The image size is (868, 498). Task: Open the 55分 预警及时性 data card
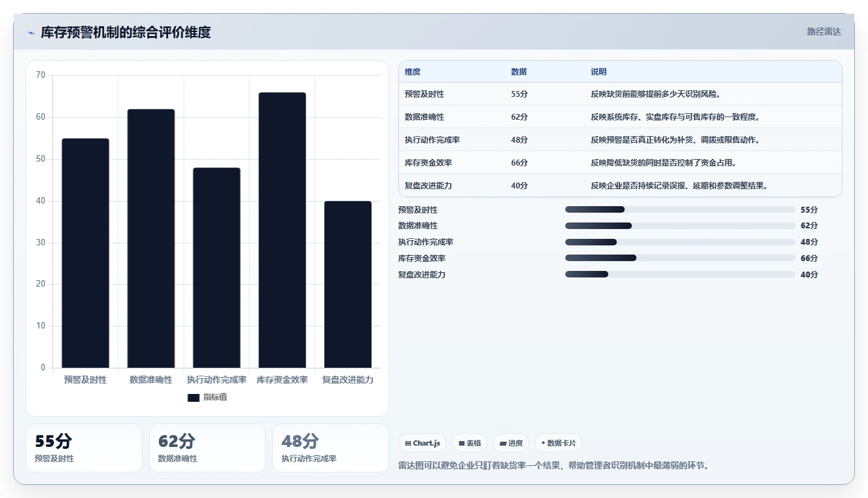click(x=84, y=448)
